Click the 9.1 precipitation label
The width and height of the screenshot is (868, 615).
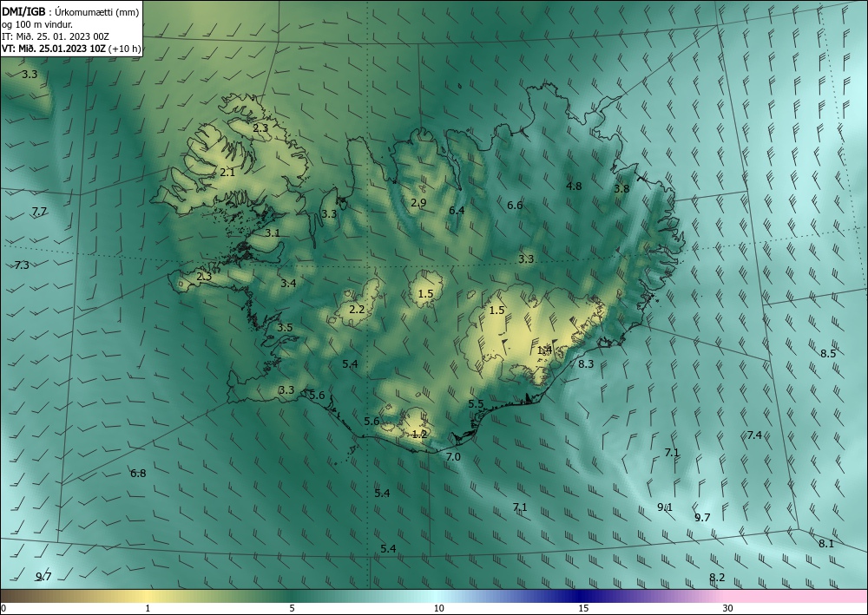[665, 507]
